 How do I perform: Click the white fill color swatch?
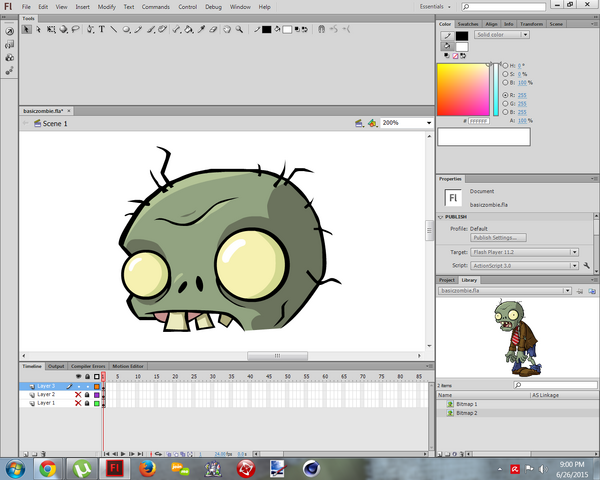click(462, 47)
